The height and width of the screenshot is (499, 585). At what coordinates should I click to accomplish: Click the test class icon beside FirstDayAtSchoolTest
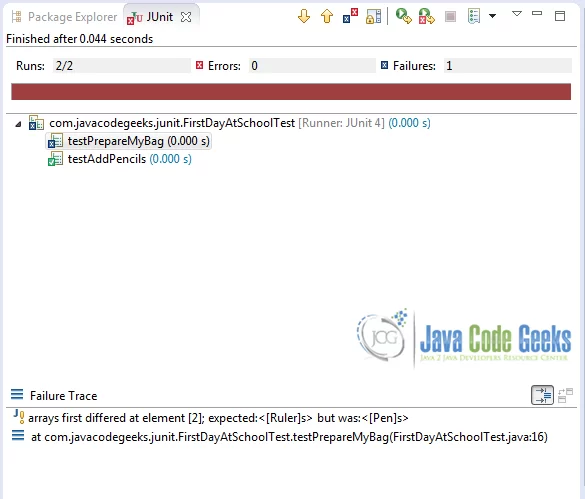pyautogui.click(x=36, y=123)
